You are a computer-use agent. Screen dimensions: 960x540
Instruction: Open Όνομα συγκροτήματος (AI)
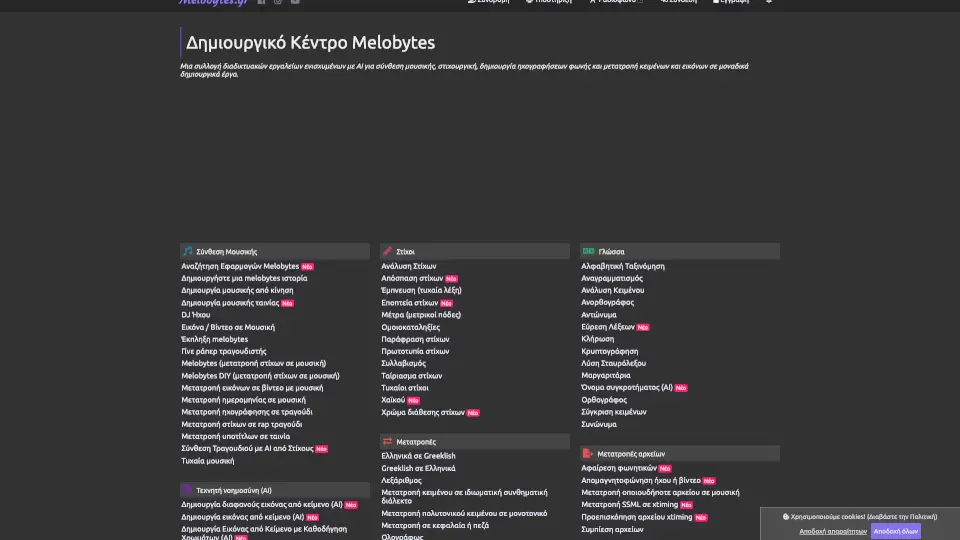click(627, 388)
